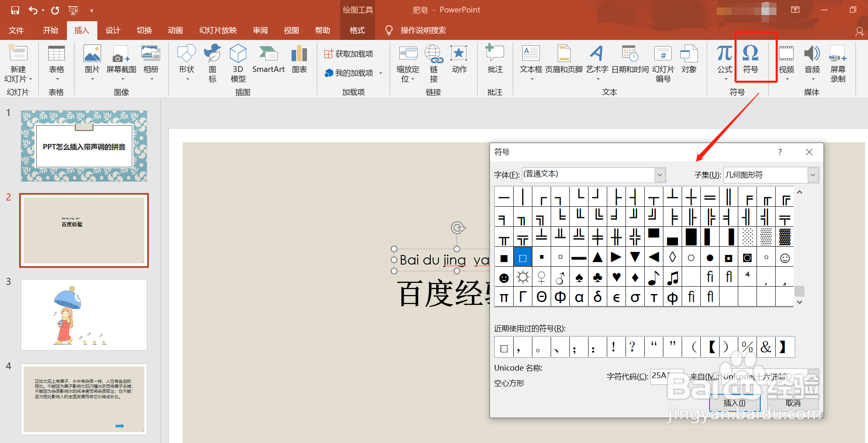Select slide 4 thumbnail with paragraph text
The image size is (868, 443).
[84, 399]
